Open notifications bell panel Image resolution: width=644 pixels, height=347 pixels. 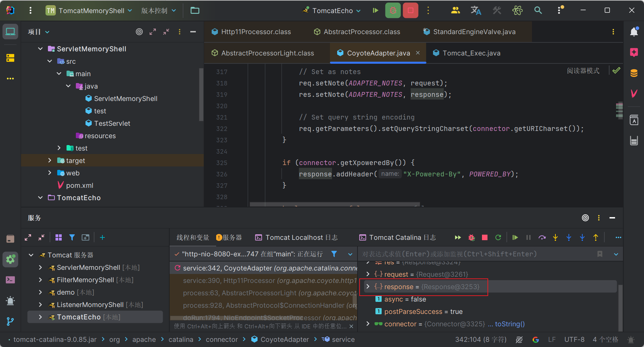point(634,32)
